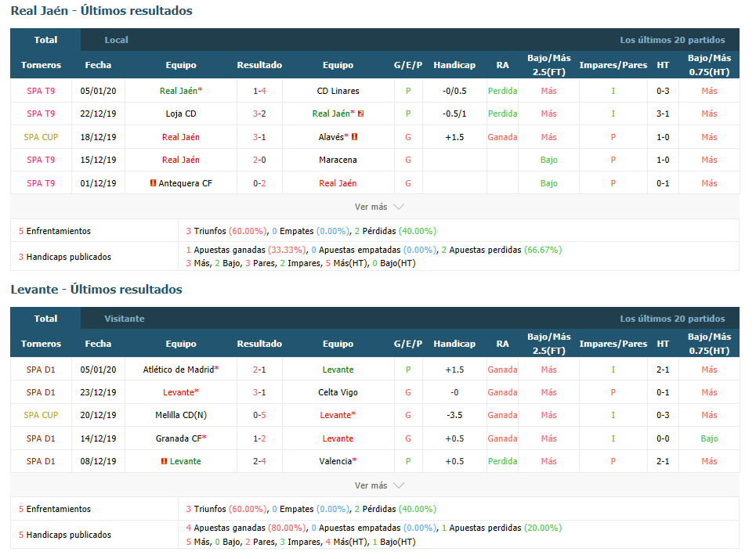Open the CD Linares team link
Viewport: 756px width, 559px height.
coord(338,91)
